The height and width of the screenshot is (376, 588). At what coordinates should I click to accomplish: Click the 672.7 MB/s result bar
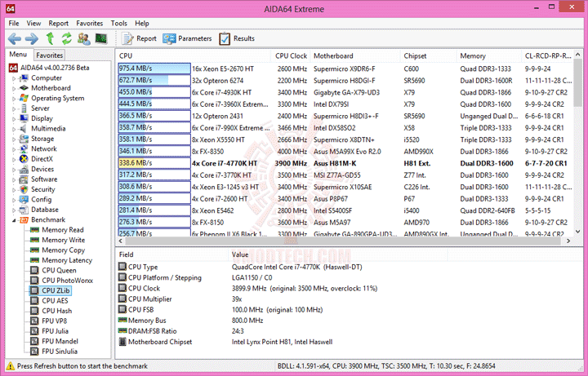(154, 80)
